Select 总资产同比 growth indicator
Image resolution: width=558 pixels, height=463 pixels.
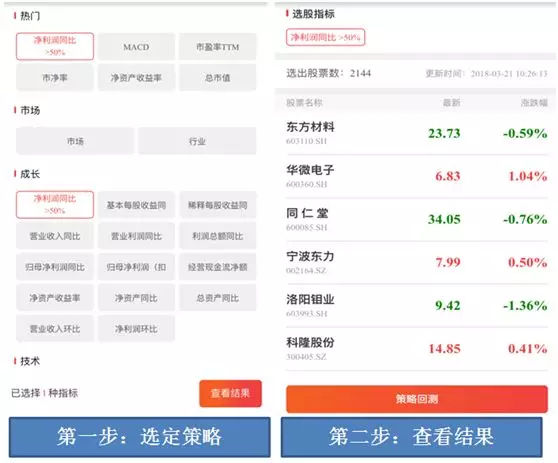pos(217,298)
